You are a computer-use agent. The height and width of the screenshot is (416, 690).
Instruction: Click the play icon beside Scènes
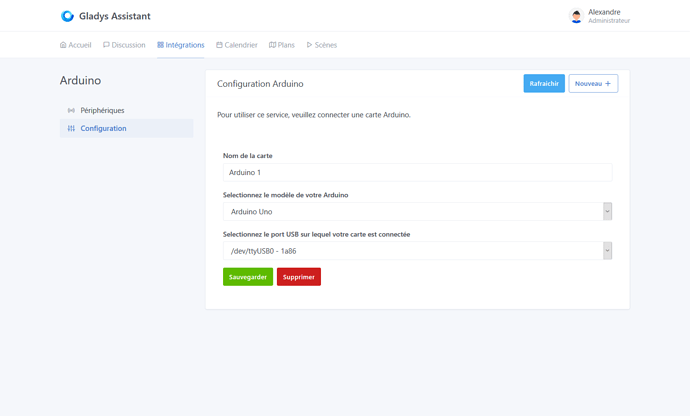[x=309, y=45]
